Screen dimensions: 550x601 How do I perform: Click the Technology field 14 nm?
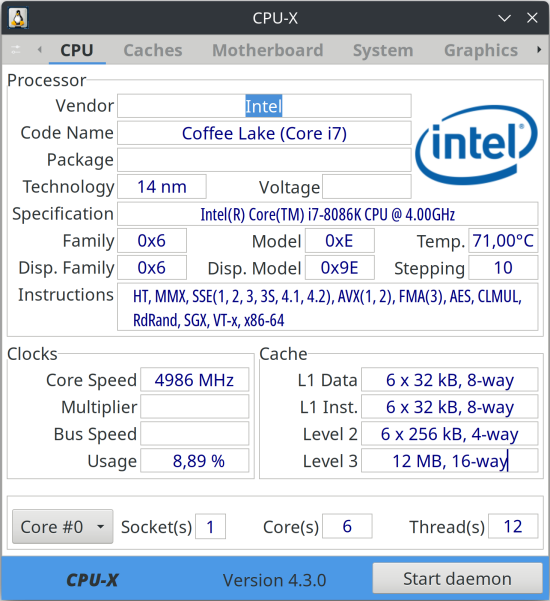pyautogui.click(x=162, y=187)
